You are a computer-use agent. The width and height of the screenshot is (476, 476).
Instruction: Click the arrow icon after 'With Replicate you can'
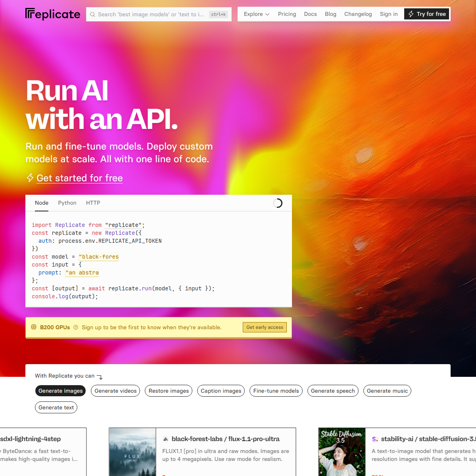pos(100,377)
